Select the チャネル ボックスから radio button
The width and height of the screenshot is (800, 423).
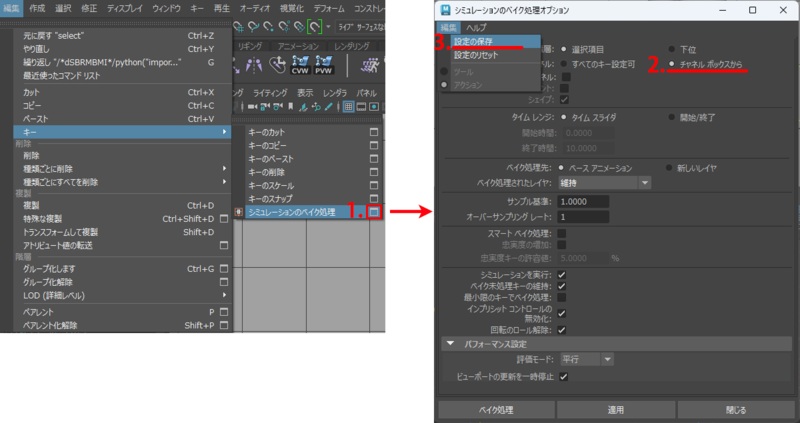pos(671,62)
